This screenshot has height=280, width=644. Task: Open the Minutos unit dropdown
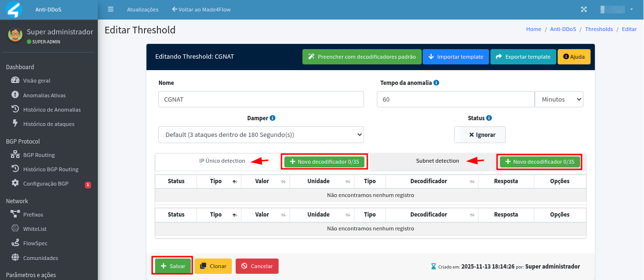(559, 99)
